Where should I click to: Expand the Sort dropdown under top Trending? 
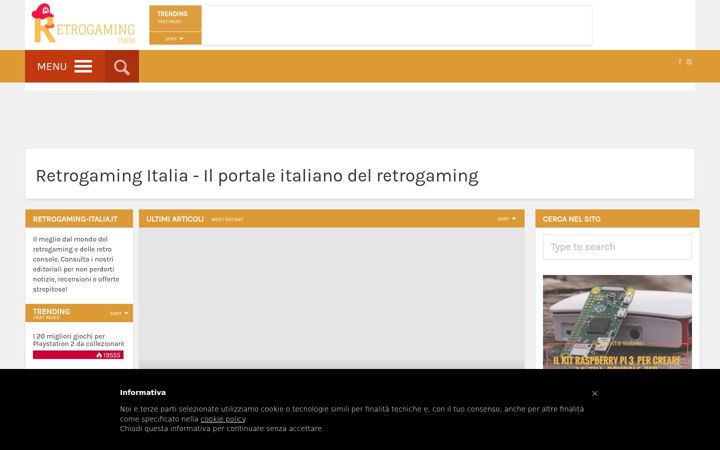(175, 39)
